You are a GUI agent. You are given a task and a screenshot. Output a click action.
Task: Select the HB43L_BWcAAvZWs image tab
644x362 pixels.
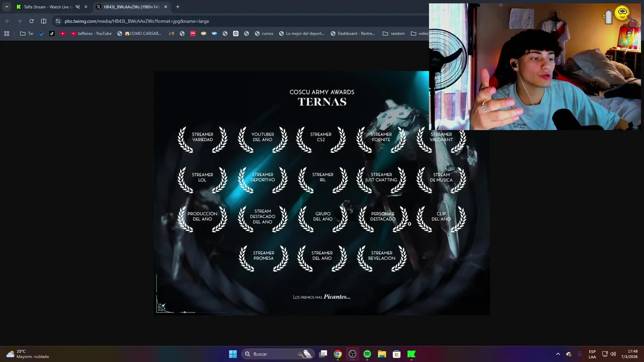[132, 7]
